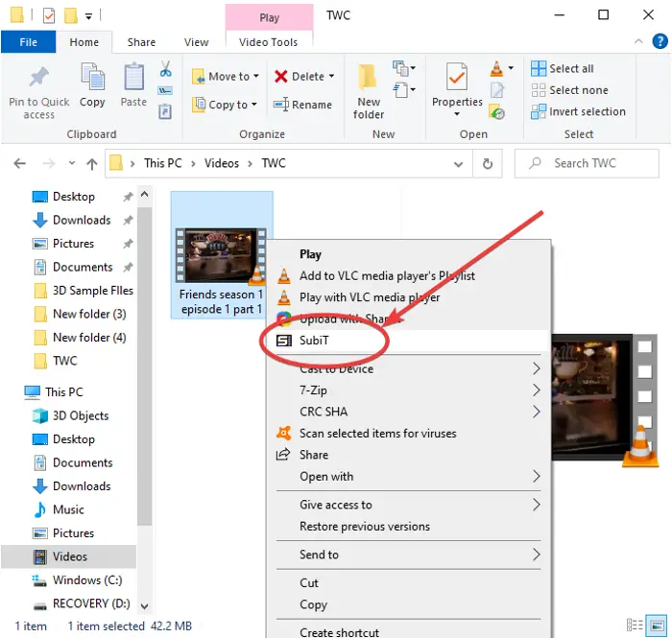Image resolution: width=672 pixels, height=638 pixels.
Task: Switch to Details view icon in status bar
Action: point(635,625)
